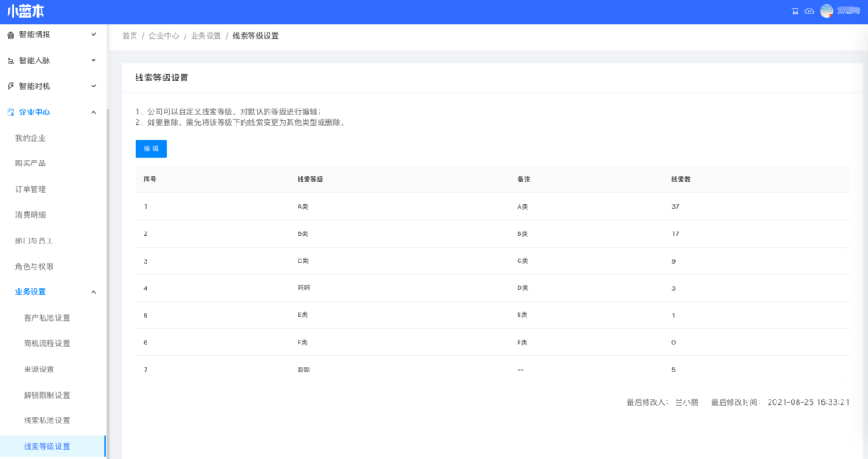
Task: Click 企业中心 breadcrumb link
Action: (x=164, y=36)
